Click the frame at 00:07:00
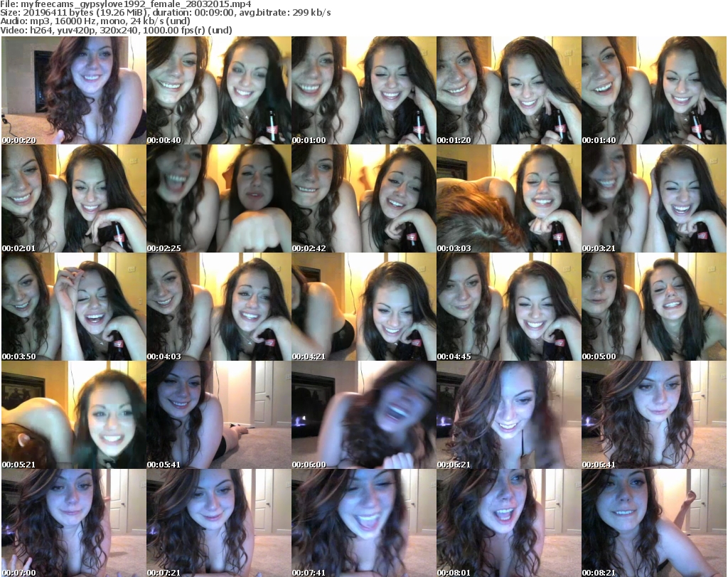 tap(74, 523)
